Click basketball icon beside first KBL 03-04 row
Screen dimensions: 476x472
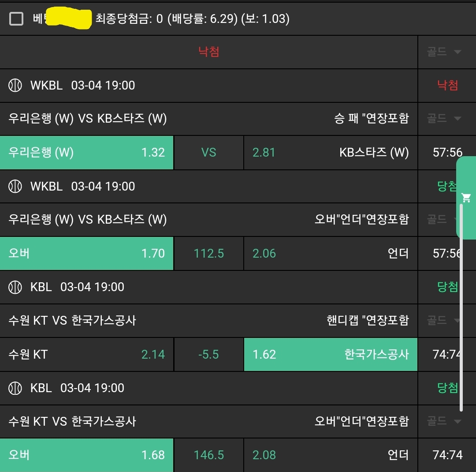tap(15, 287)
